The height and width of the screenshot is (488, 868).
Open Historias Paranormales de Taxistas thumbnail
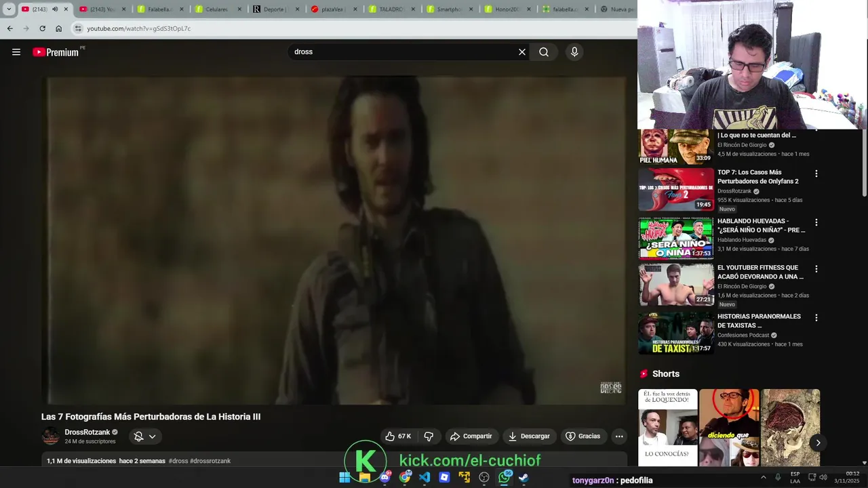click(676, 333)
